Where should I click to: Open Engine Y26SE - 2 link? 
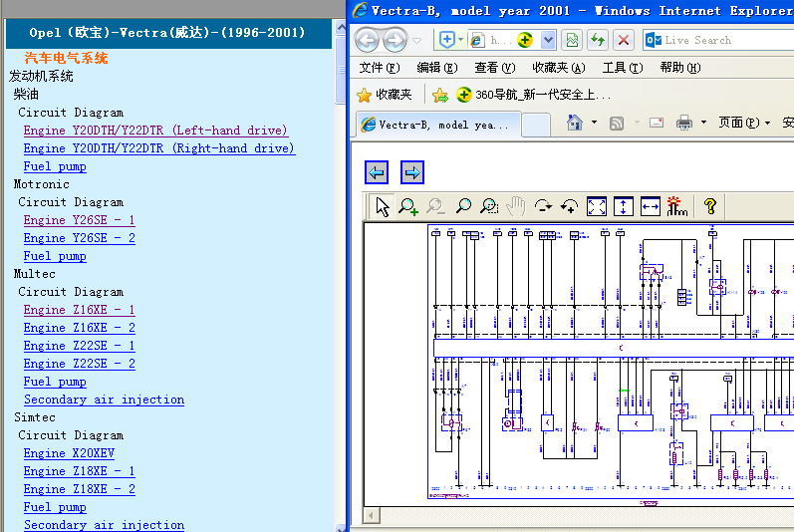tap(80, 238)
